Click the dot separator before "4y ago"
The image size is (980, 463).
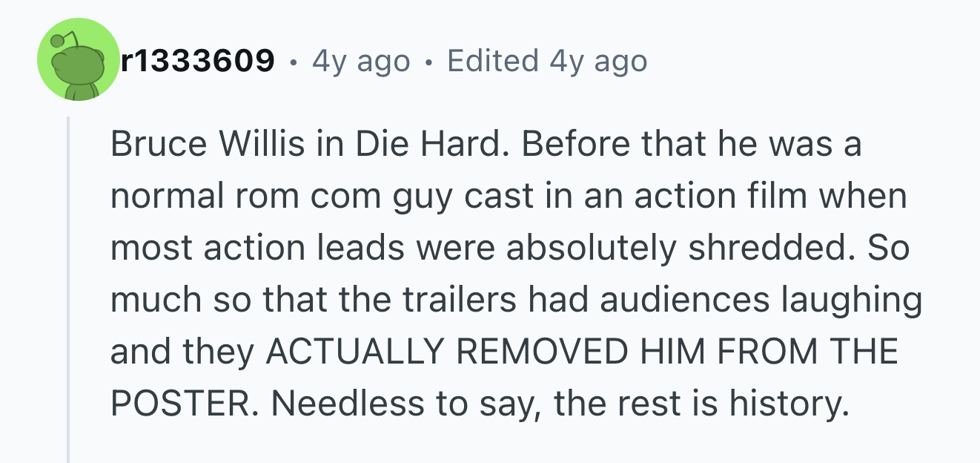(295, 62)
